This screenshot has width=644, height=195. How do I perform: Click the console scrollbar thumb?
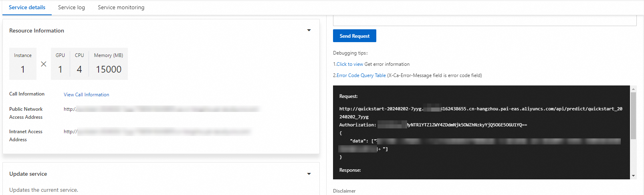(x=634, y=116)
